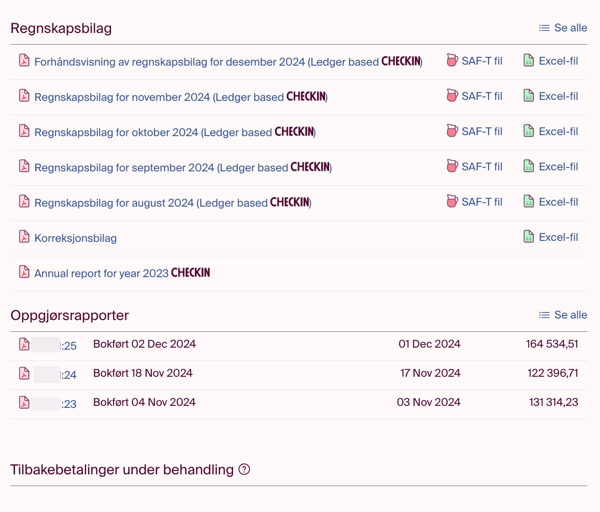Download SAF-T fil for desember 2024
The image size is (600, 512).
pyautogui.click(x=474, y=61)
